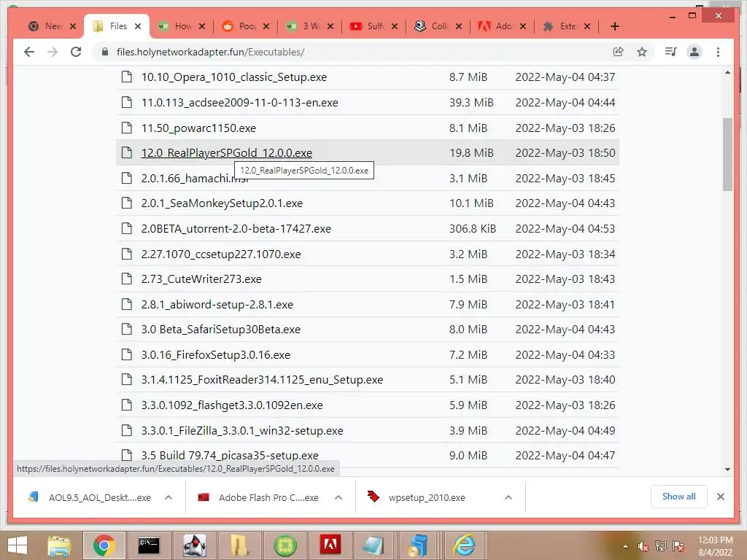Open a new tab with plus button
This screenshot has height=560, width=747.
[614, 26]
